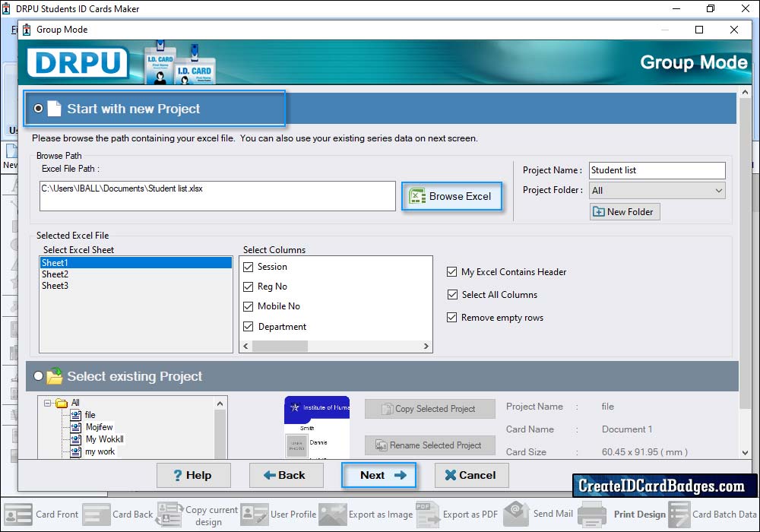Click the horizontal scrollbar thumb in Select Columns
The width and height of the screenshot is (760, 532).
pos(280,346)
